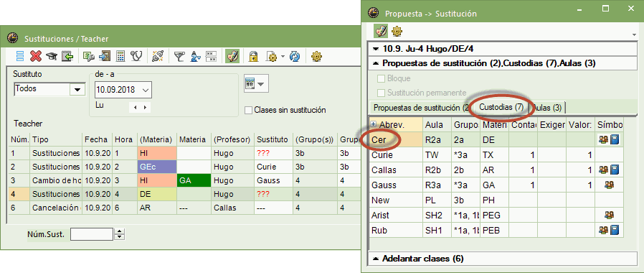Click the blue book symbol in Cer row
The width and height of the screenshot is (644, 273).
coord(615,140)
